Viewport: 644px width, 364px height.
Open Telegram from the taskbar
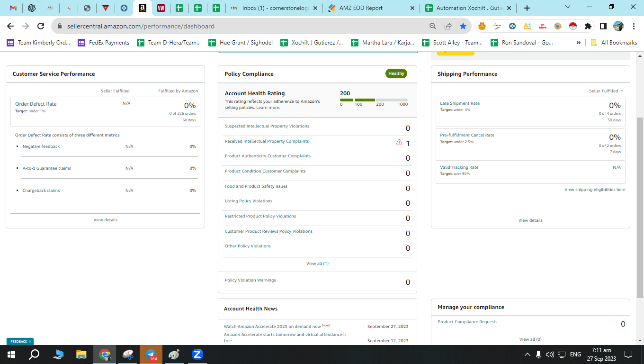point(151,355)
